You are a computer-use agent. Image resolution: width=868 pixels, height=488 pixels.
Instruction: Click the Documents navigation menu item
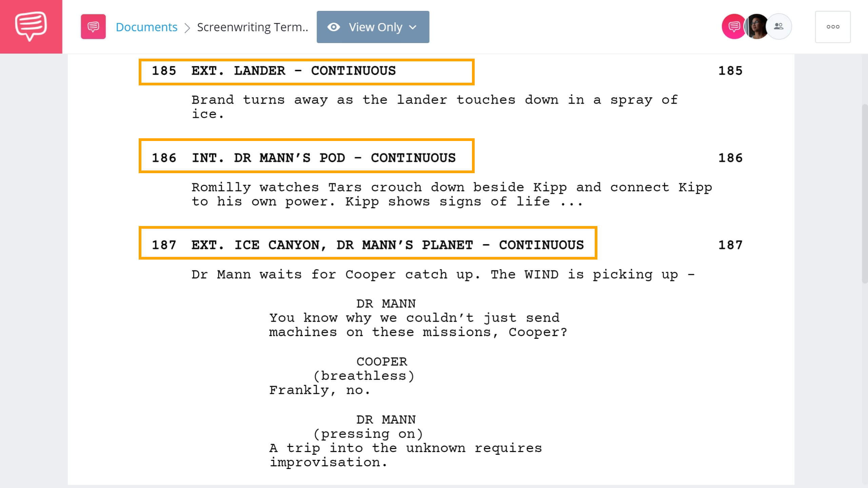[147, 26]
